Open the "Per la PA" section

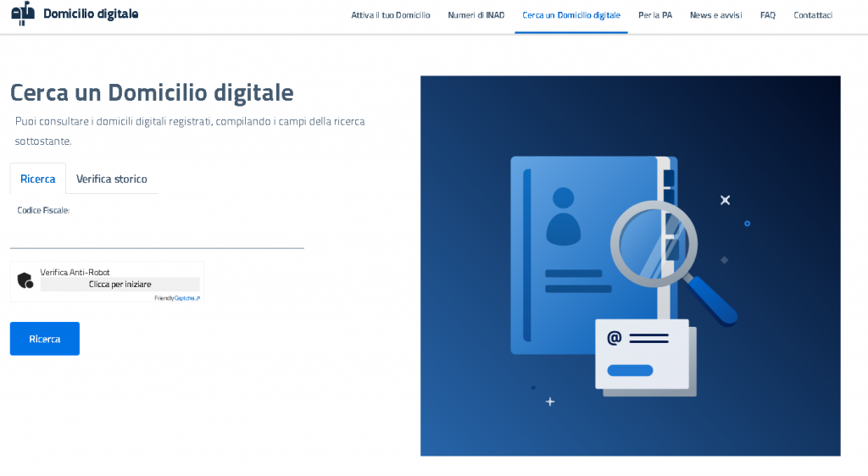pyautogui.click(x=655, y=15)
